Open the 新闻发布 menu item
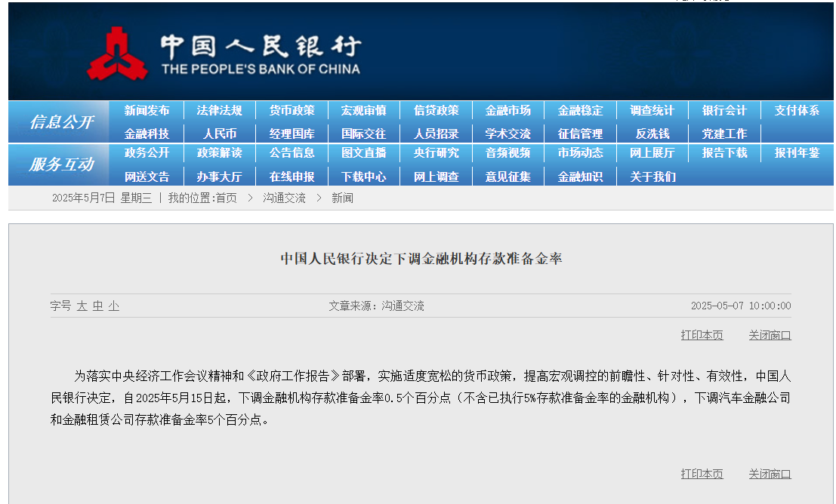This screenshot has width=836, height=504. click(147, 110)
